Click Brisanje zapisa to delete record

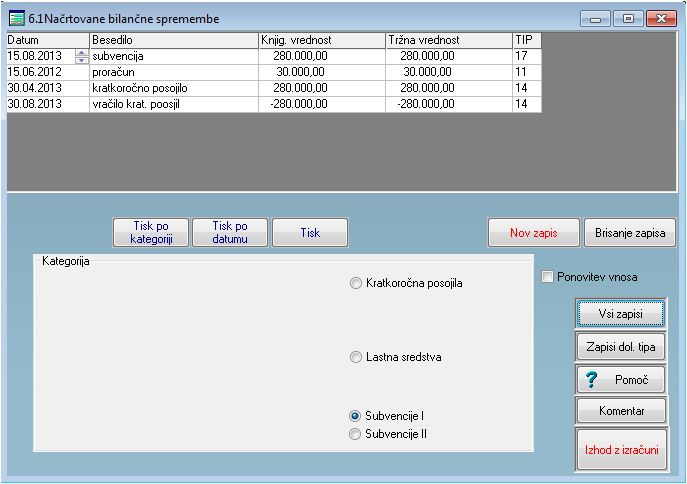coord(629,233)
